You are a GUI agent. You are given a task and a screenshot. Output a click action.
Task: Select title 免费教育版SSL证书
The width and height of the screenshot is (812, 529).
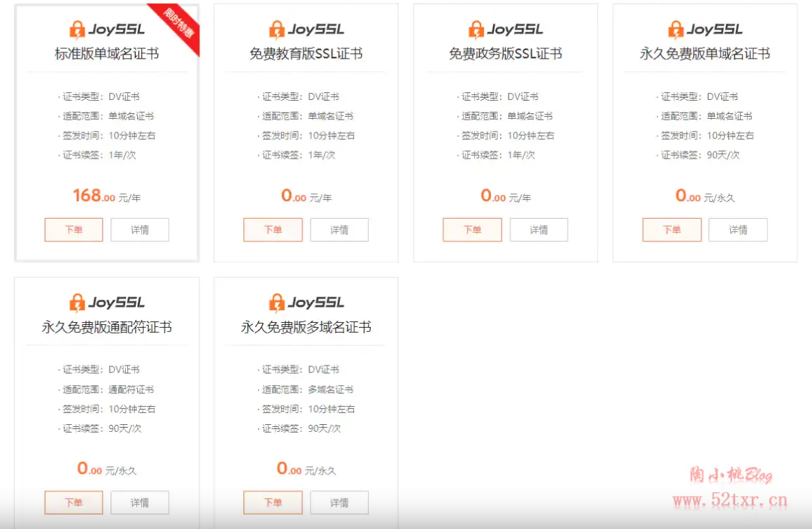[306, 54]
